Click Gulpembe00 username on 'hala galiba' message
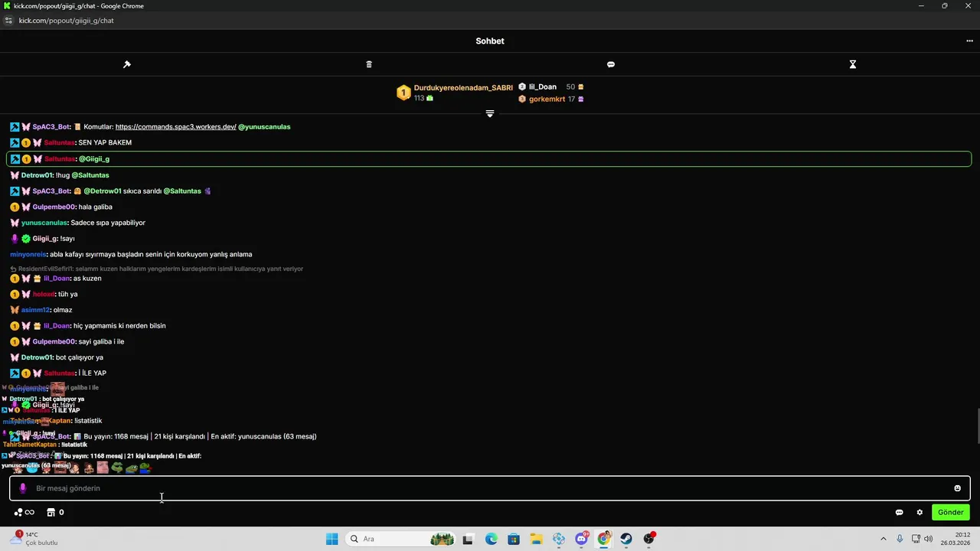The width and height of the screenshot is (980, 551). [54, 207]
